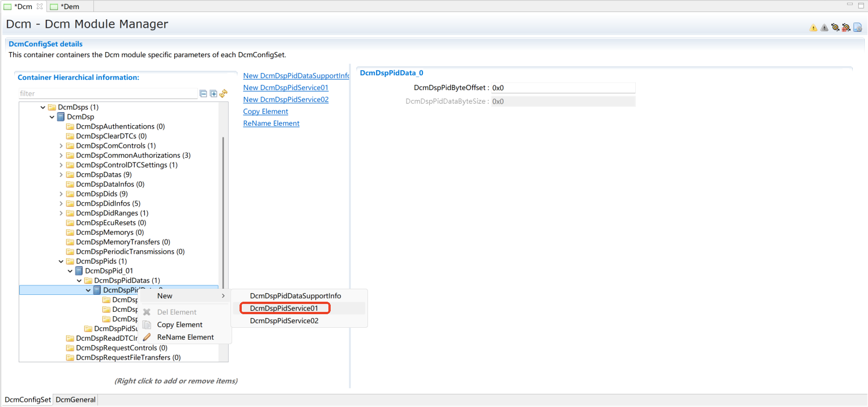
Task: Click the yellow refresh arrows beside filter
Action: click(x=224, y=93)
